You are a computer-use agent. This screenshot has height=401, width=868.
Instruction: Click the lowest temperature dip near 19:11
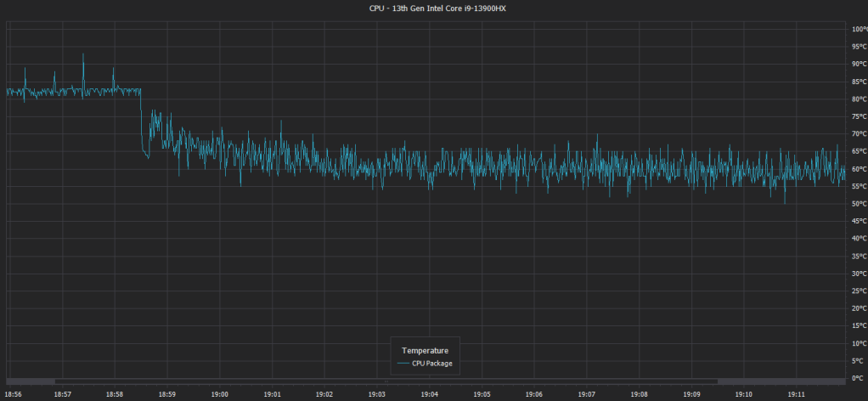(785, 202)
